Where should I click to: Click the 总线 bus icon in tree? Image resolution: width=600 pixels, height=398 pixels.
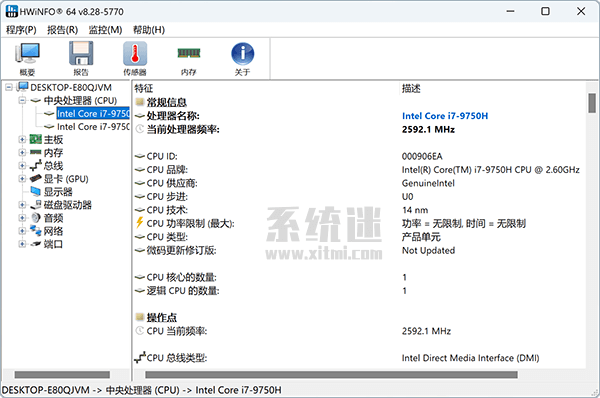[x=36, y=165]
